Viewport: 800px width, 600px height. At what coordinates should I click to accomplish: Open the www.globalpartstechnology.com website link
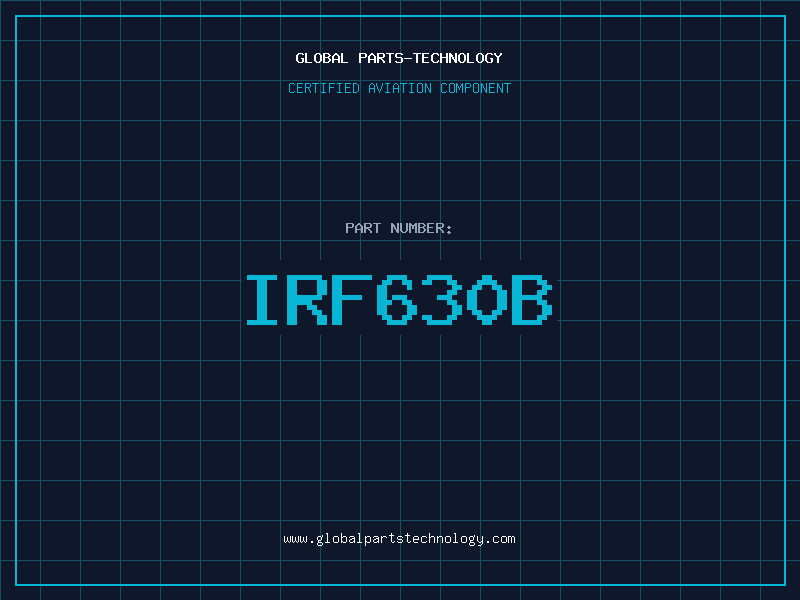(x=399, y=539)
